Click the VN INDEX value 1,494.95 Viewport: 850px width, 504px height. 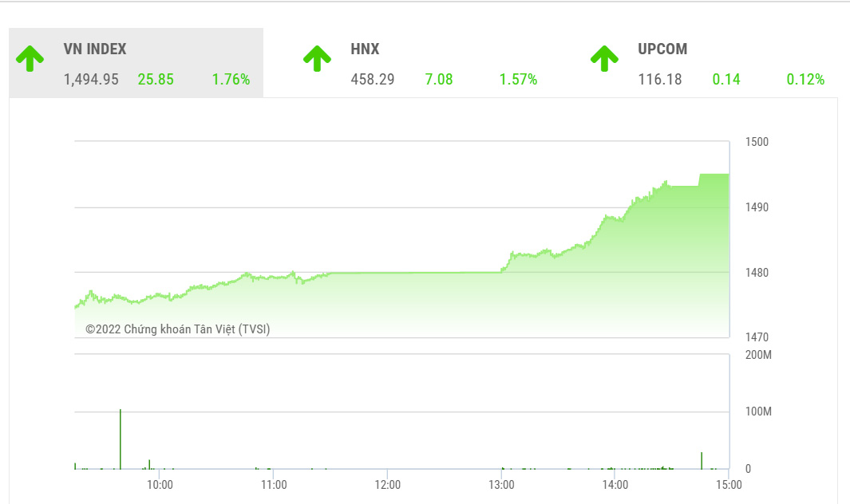(91, 80)
